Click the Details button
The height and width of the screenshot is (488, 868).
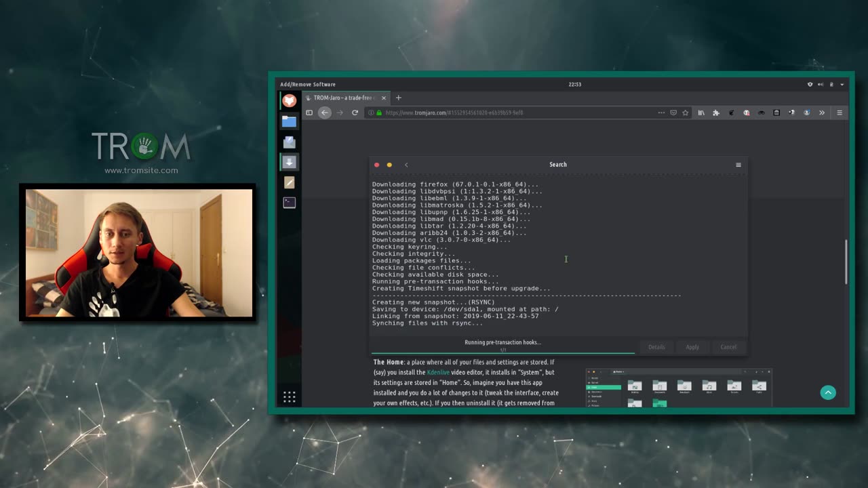coord(656,347)
